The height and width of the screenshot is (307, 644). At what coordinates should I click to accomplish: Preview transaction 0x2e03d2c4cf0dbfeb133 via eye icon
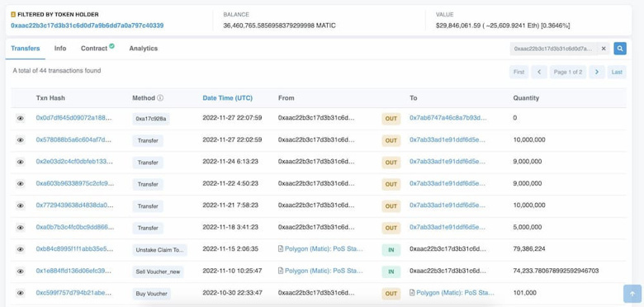[x=21, y=162]
